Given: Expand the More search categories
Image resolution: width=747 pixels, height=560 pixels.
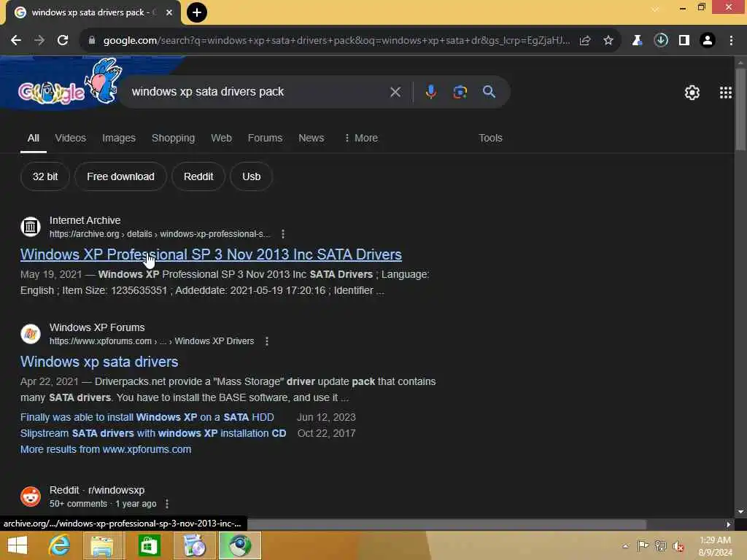Looking at the screenshot, I should tap(361, 138).
